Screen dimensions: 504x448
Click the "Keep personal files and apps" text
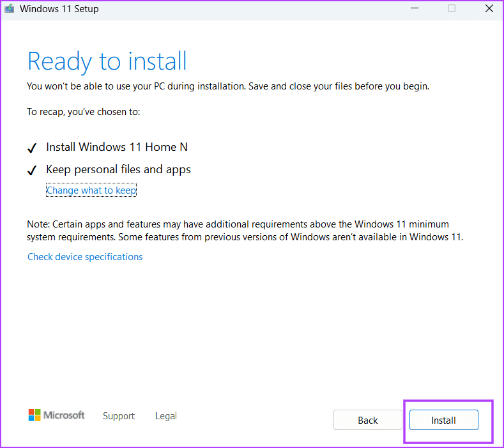click(118, 169)
